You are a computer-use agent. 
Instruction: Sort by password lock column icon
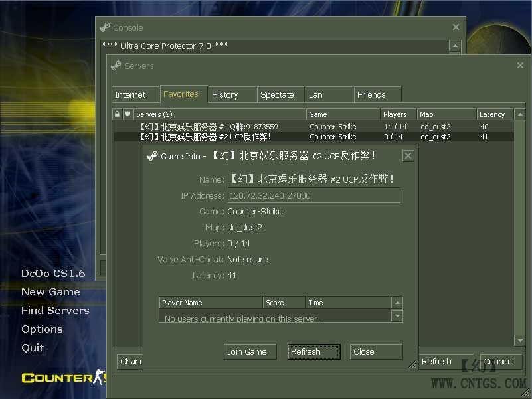pyautogui.click(x=117, y=114)
